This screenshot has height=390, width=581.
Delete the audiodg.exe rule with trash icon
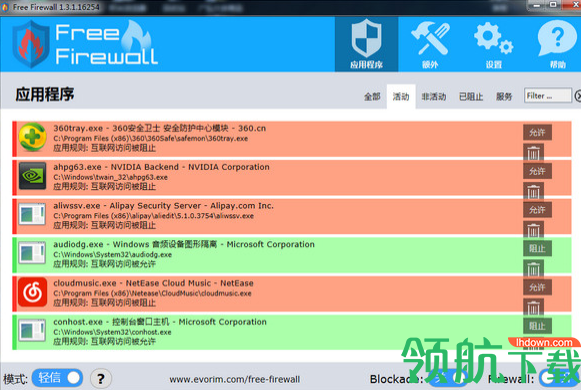pos(533,269)
